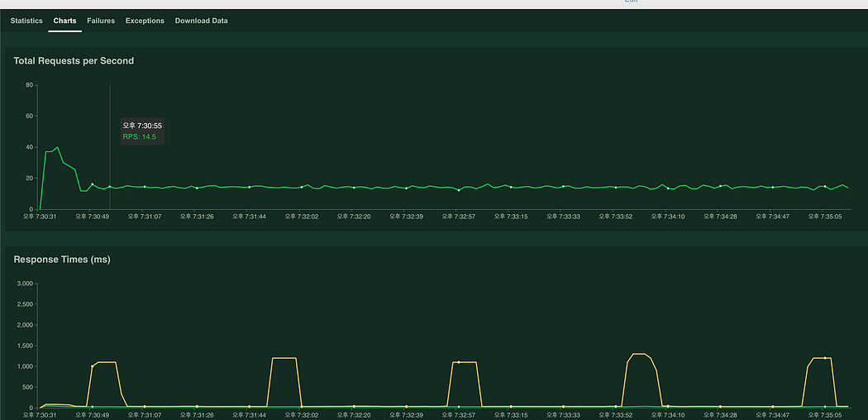The image size is (868, 420).
Task: Click the '500' label on the Response Times y-axis
Action: coord(28,388)
